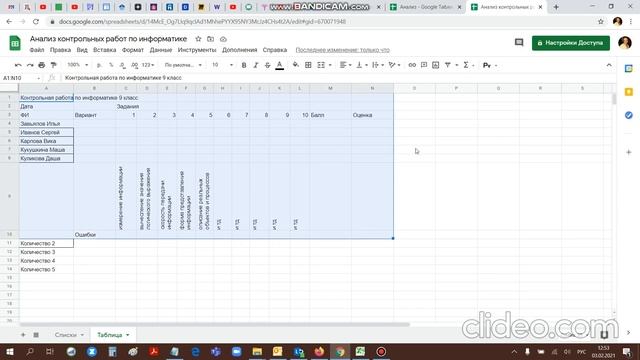Viewport: 640px width, 360px height.
Task: Star the document
Action: click(198, 39)
